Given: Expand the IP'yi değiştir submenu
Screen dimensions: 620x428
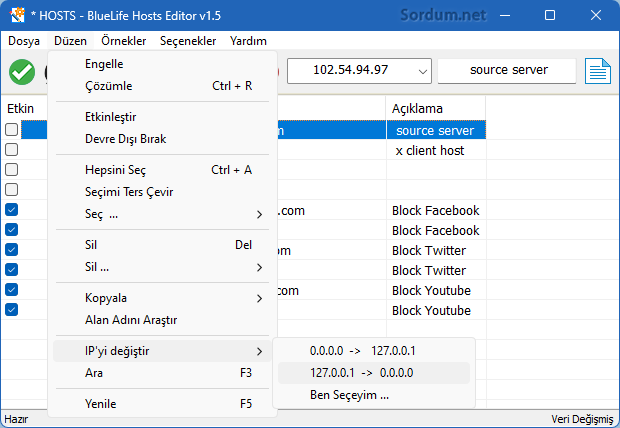Looking at the screenshot, I should 162,351.
